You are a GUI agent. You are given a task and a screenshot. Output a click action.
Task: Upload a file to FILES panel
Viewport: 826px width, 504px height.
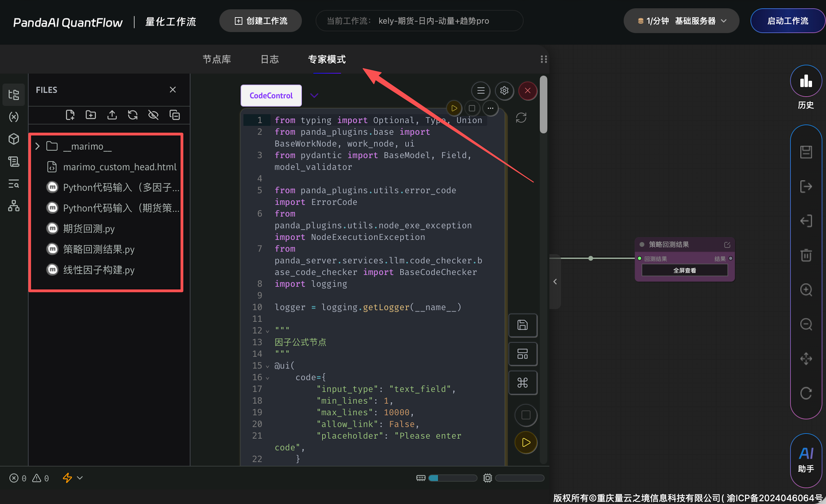(112, 115)
